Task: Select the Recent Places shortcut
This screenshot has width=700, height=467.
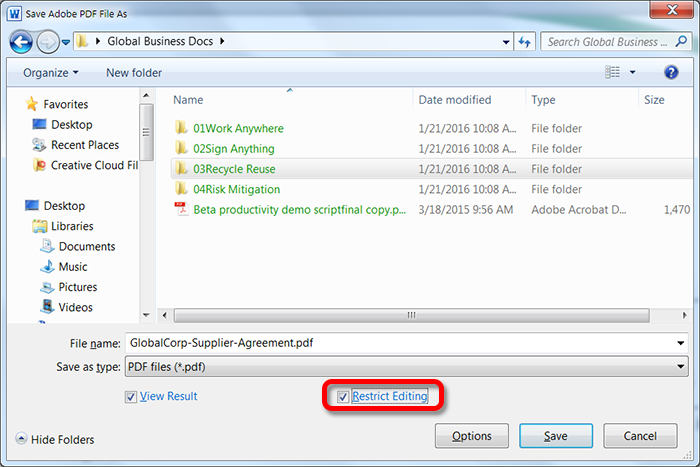Action: (x=84, y=145)
